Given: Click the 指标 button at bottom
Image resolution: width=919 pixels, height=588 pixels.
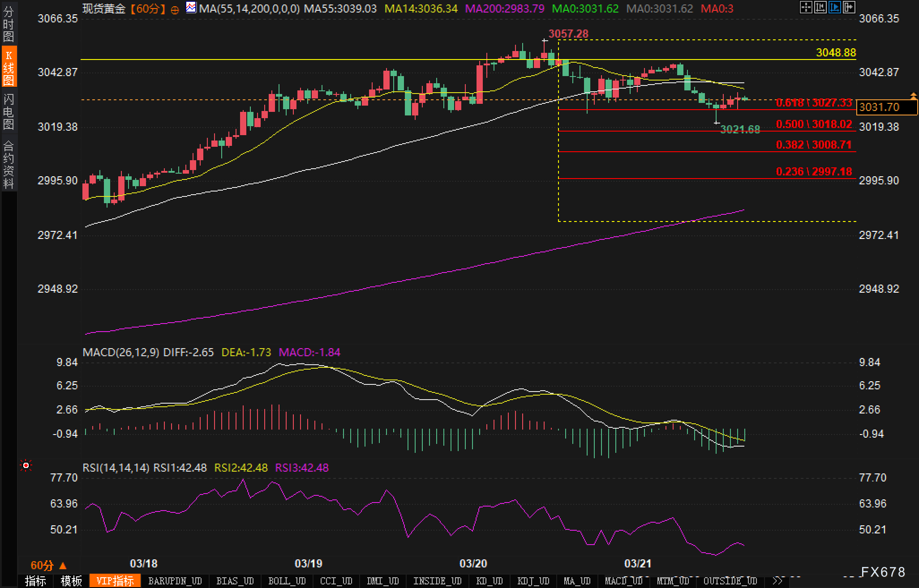Looking at the screenshot, I should (x=35, y=581).
